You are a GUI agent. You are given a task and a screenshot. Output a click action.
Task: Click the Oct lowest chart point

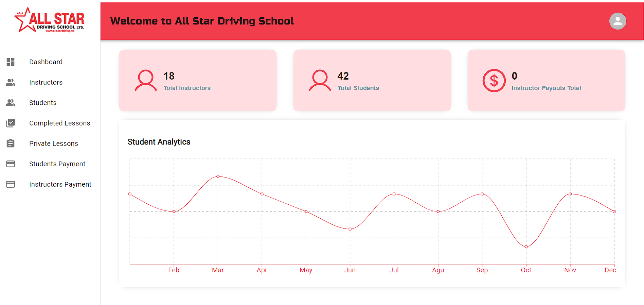[526, 247]
